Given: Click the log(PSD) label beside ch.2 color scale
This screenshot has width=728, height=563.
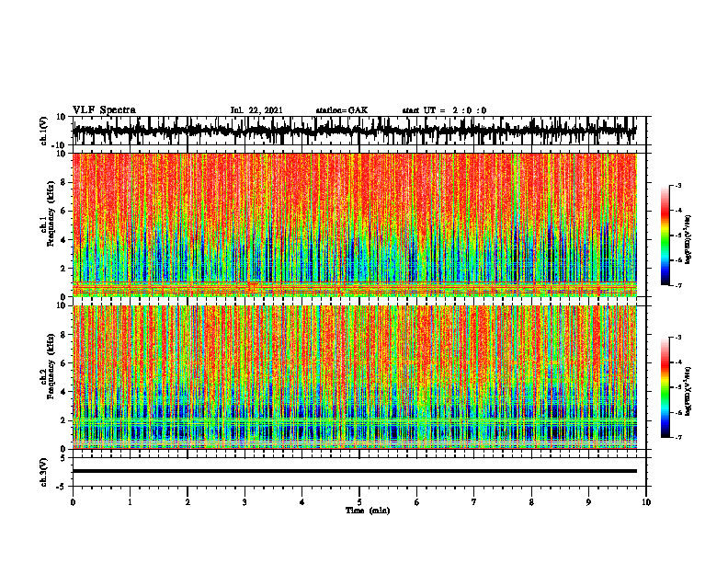Looking at the screenshot, I should 688,391.
